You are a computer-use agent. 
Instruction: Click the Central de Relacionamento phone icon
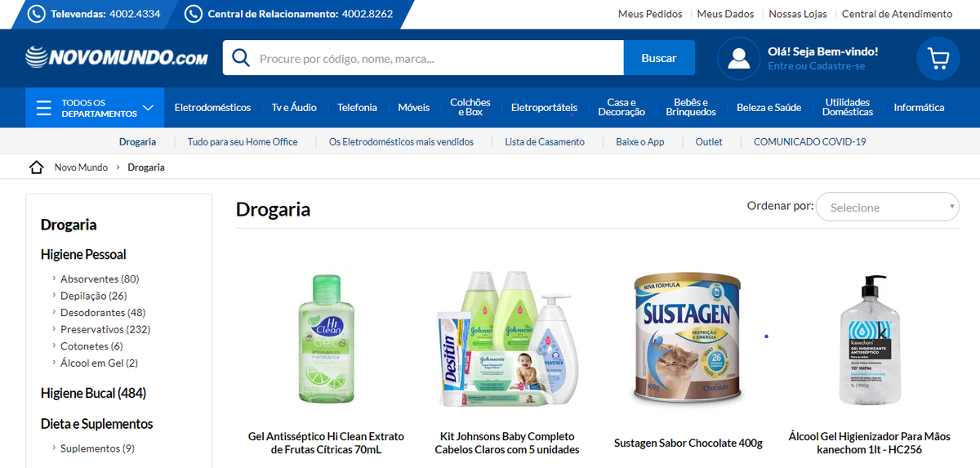pyautogui.click(x=194, y=14)
